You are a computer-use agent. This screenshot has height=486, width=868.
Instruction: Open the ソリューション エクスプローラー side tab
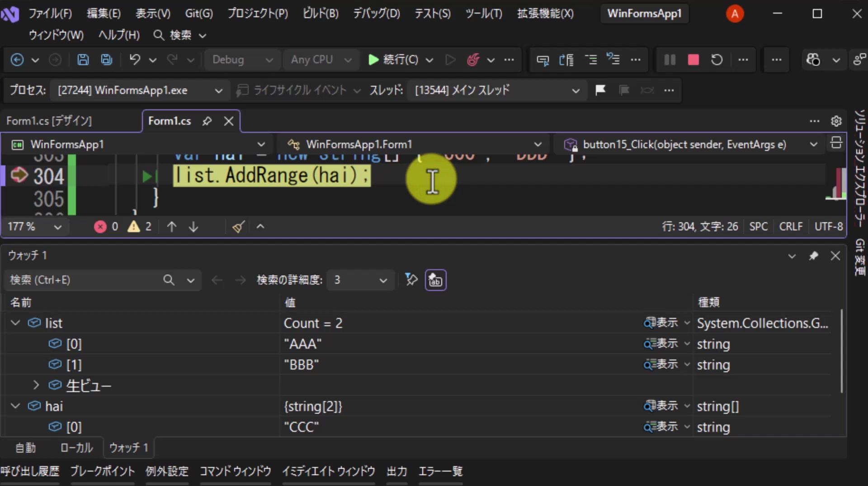point(859,168)
